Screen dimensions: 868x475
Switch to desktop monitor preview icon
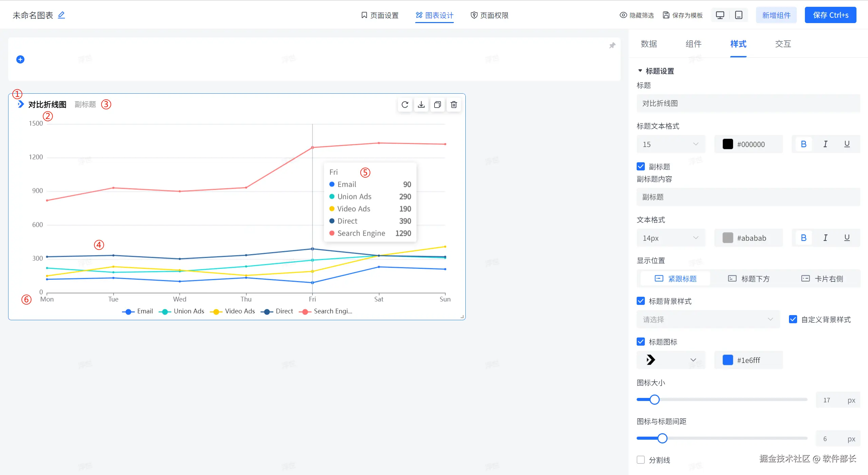coord(720,15)
